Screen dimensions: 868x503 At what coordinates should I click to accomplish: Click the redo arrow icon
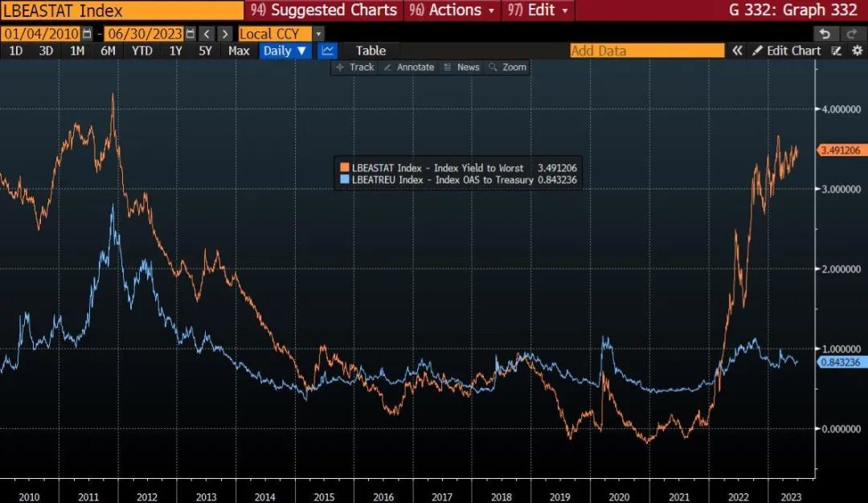click(x=851, y=34)
